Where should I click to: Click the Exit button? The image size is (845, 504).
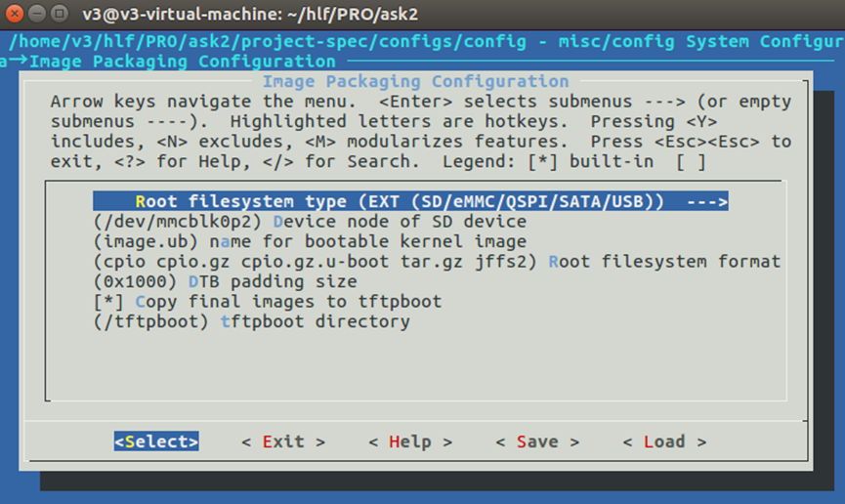(283, 441)
